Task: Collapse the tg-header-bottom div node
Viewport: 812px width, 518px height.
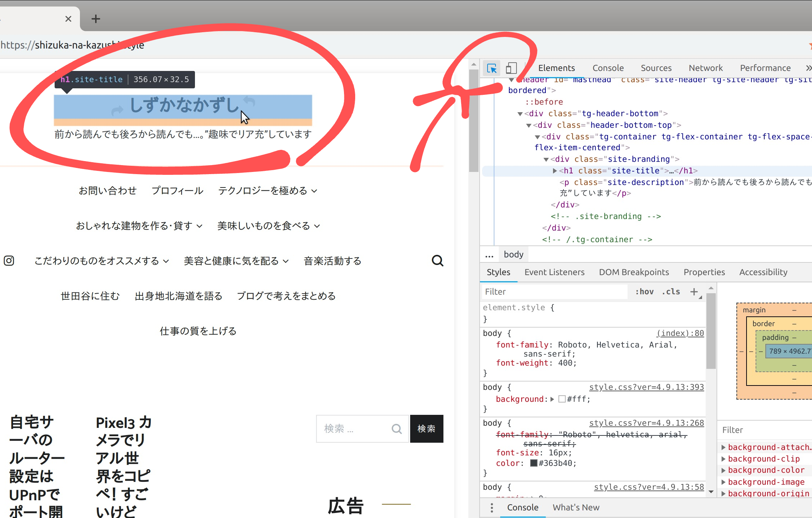Action: pyautogui.click(x=520, y=114)
